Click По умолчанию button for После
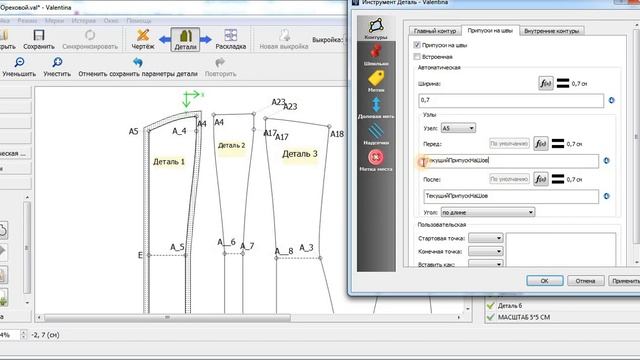Image resolution: width=640 pixels, height=360 pixels. (509, 179)
